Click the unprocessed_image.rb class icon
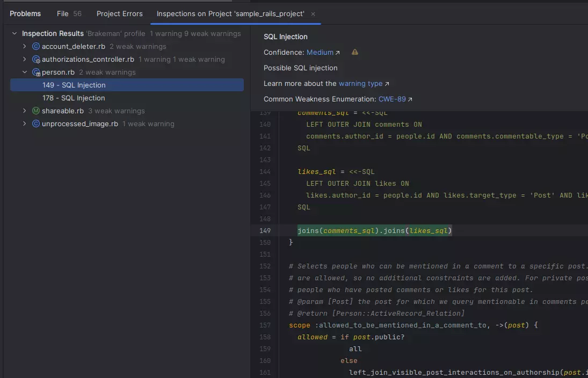The width and height of the screenshot is (588, 378). pos(36,124)
